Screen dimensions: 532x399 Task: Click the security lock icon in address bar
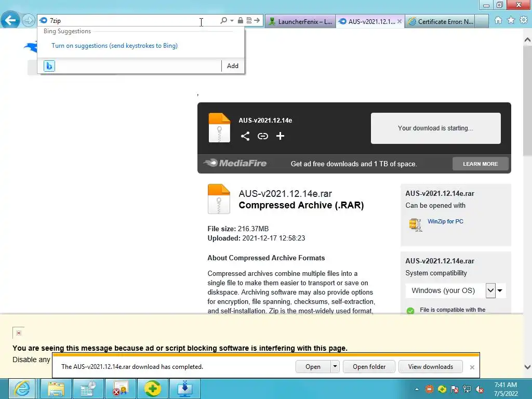pyautogui.click(x=240, y=20)
